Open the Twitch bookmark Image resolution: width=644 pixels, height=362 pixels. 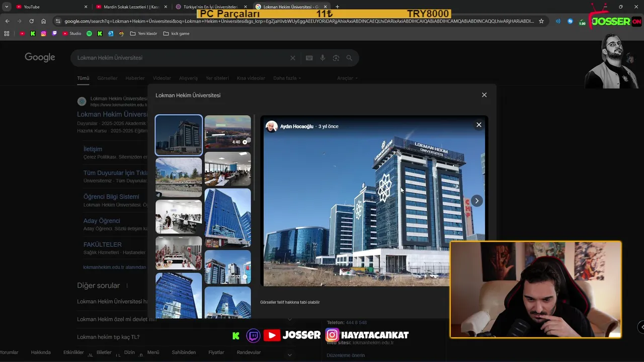point(54,34)
